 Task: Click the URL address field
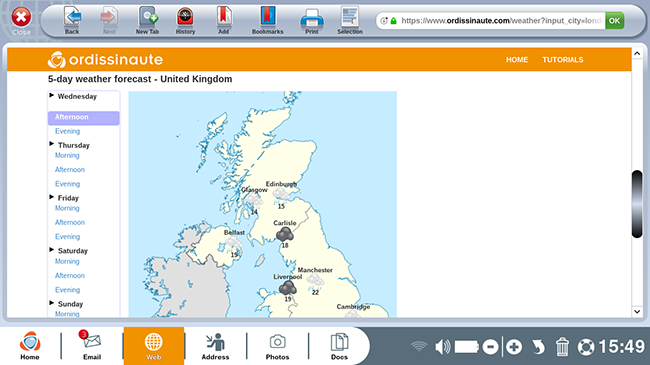pyautogui.click(x=501, y=21)
